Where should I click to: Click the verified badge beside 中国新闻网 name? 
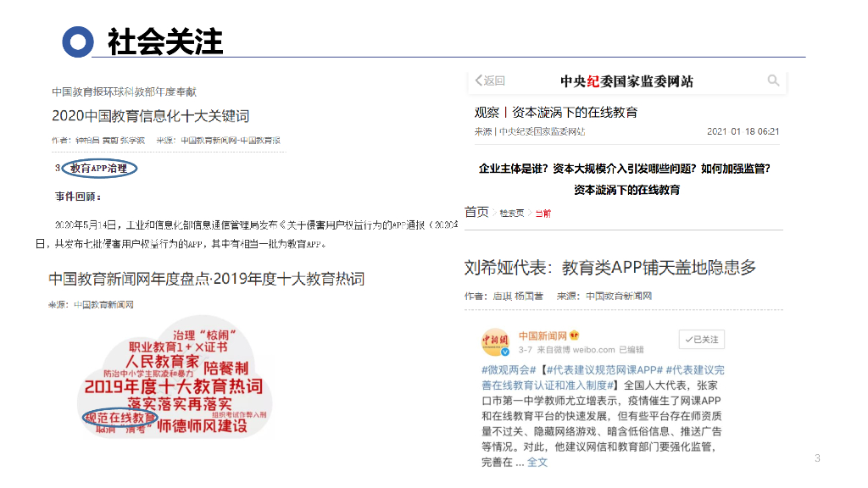[574, 335]
